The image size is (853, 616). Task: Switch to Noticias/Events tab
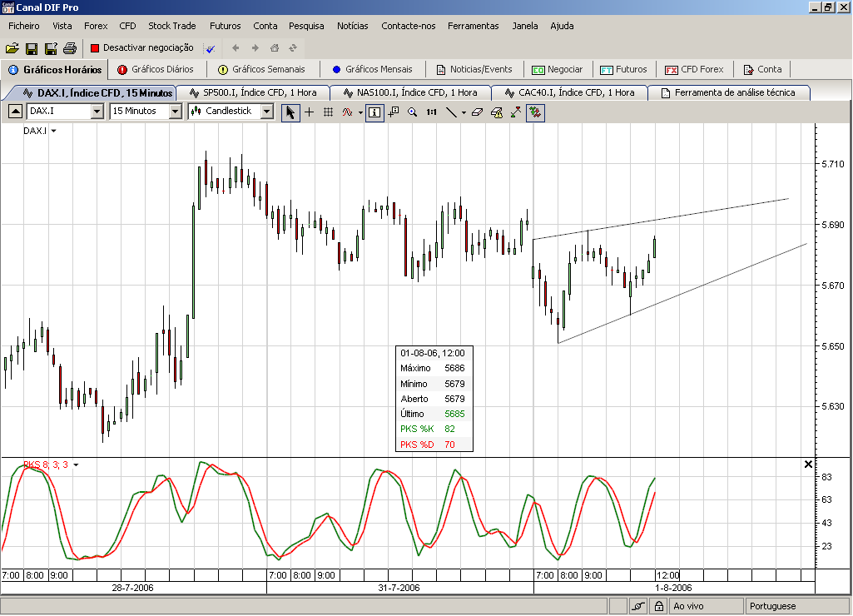tap(475, 70)
